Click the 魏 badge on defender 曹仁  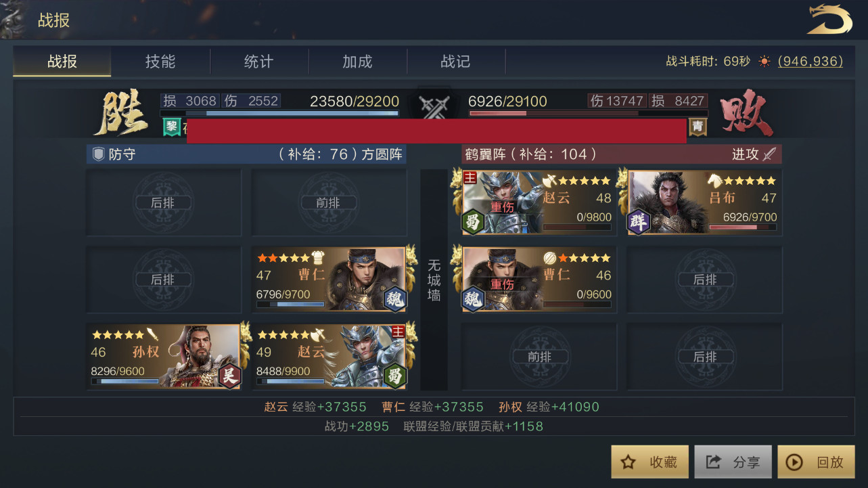[x=394, y=298]
